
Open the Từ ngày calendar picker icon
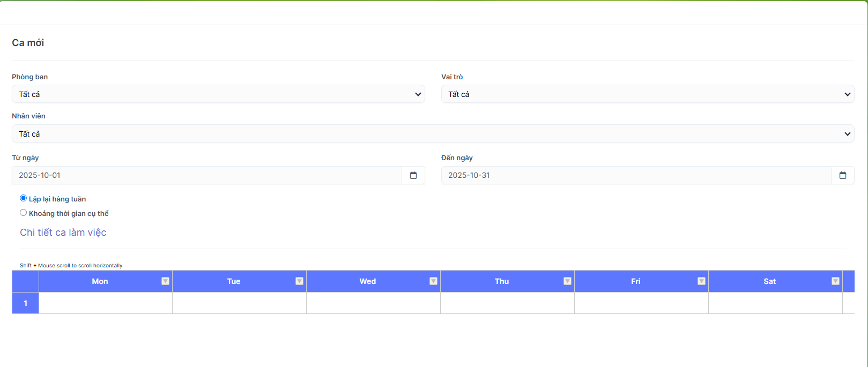413,175
